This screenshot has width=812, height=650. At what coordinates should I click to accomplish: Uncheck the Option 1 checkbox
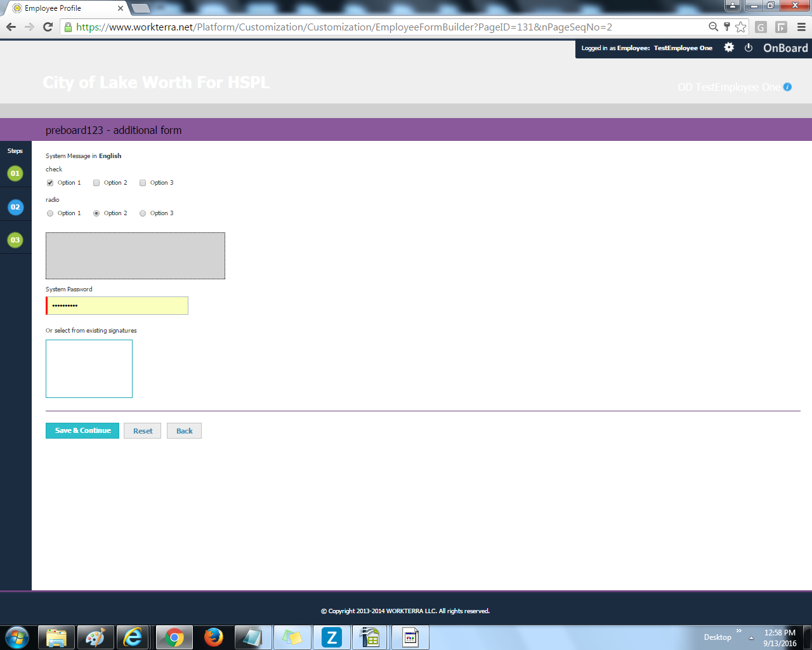pyautogui.click(x=50, y=183)
